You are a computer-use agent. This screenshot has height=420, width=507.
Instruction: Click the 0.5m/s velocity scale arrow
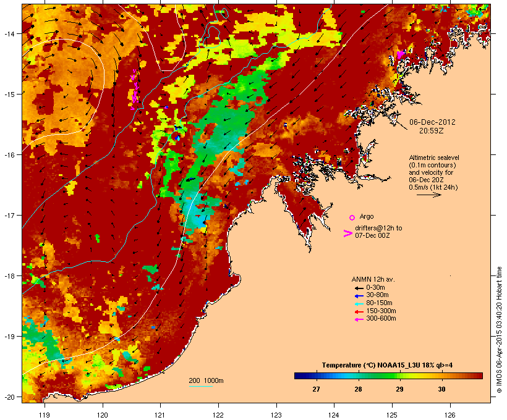coord(428,195)
